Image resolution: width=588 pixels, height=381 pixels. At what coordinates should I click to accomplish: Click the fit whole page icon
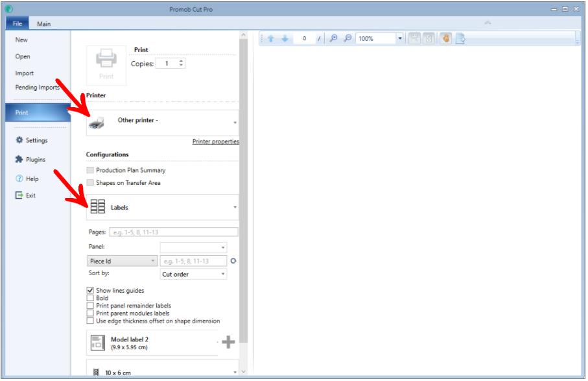(429, 38)
